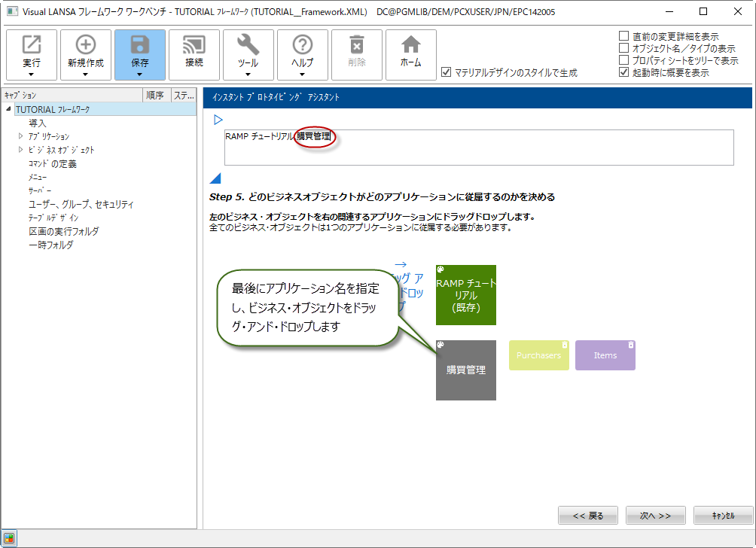Open the dropdown arrow under 実行
The image size is (756, 548).
tap(32, 75)
